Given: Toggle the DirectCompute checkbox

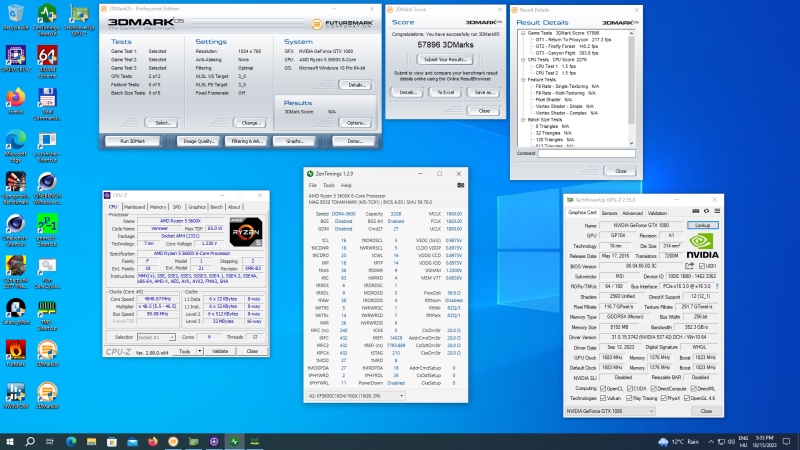Looking at the screenshot, I should [654, 388].
